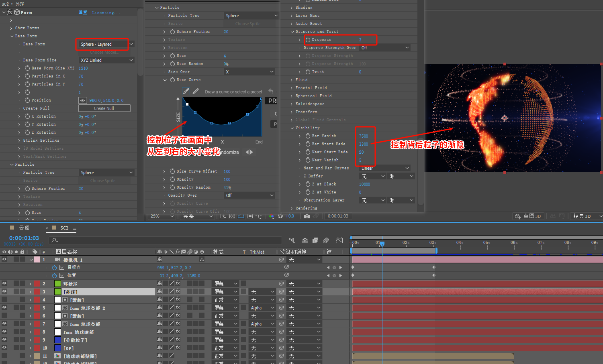Image resolution: width=603 pixels, height=364 pixels.
Task: Expand Show Forms section
Action: [x=11, y=28]
